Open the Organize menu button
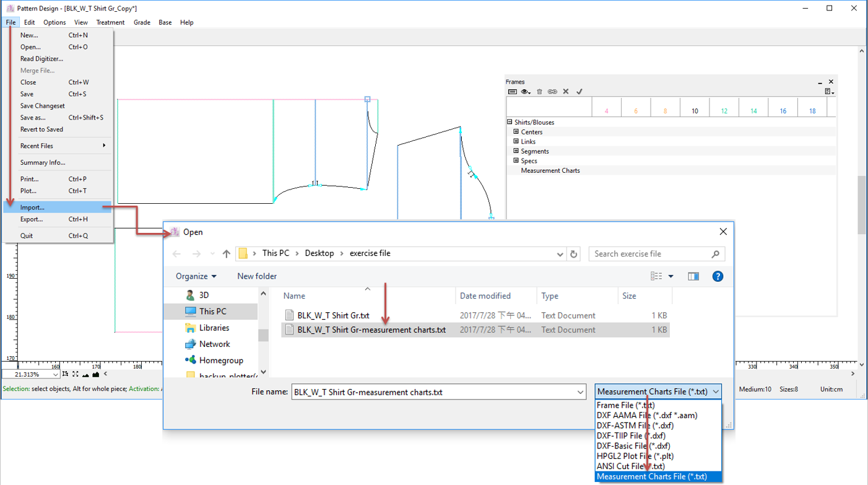This screenshot has height=485, width=868. [x=196, y=276]
